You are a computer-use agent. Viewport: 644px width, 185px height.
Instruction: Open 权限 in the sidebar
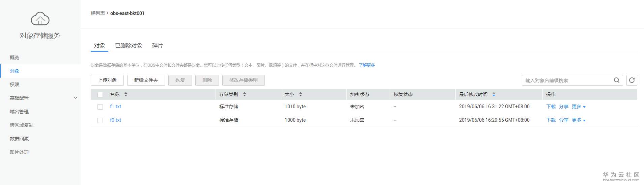(x=15, y=85)
